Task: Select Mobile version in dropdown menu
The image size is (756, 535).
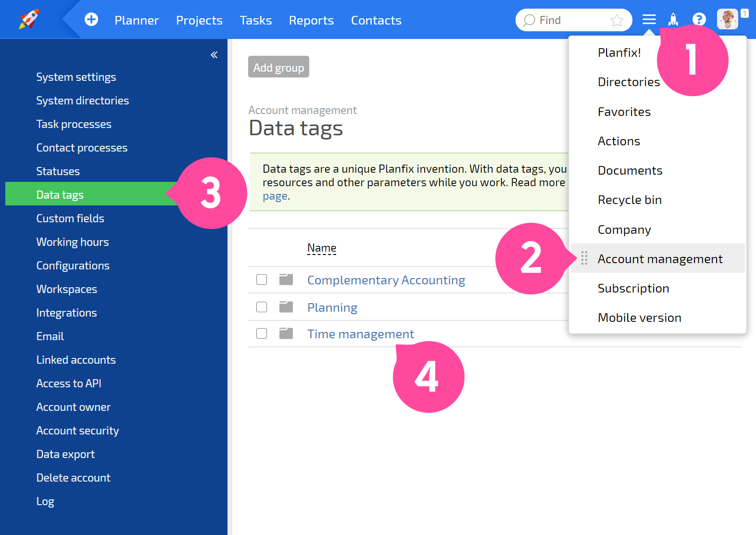Action: (640, 318)
